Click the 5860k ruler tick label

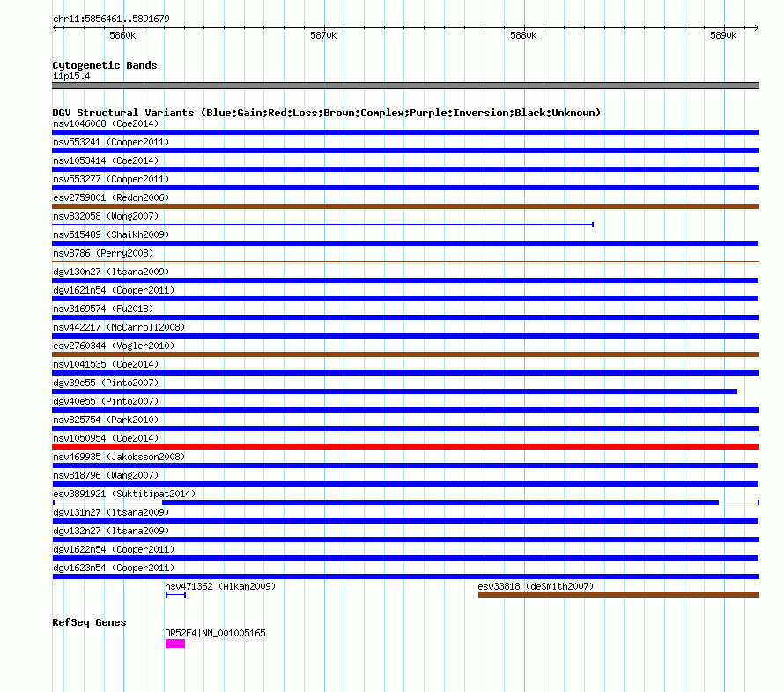click(122, 35)
